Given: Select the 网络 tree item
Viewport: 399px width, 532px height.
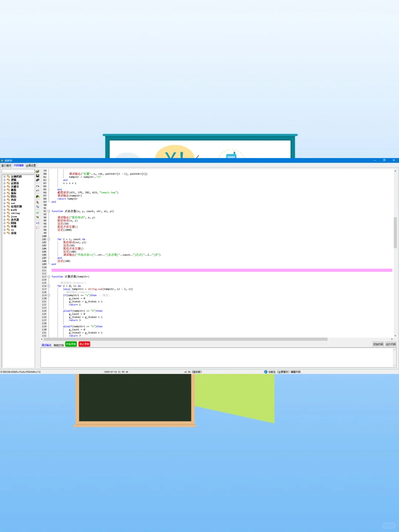Looking at the screenshot, I should pyautogui.click(x=14, y=223).
